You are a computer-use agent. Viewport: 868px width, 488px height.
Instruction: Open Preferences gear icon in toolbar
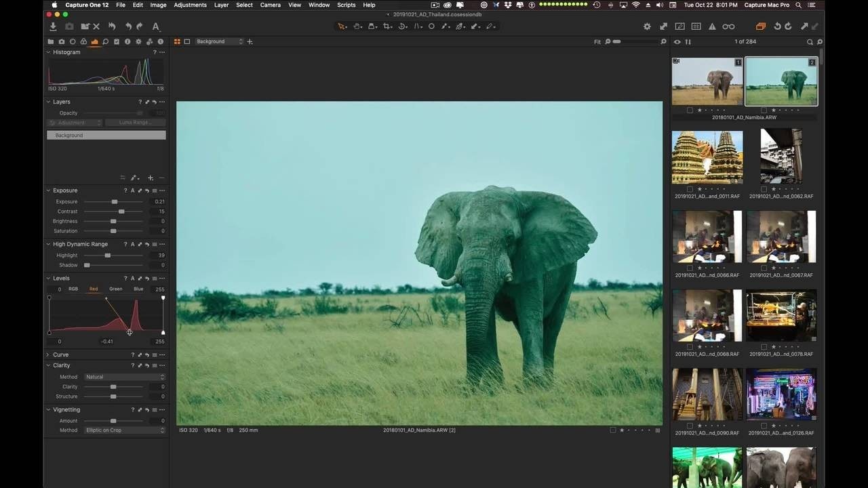pyautogui.click(x=647, y=26)
